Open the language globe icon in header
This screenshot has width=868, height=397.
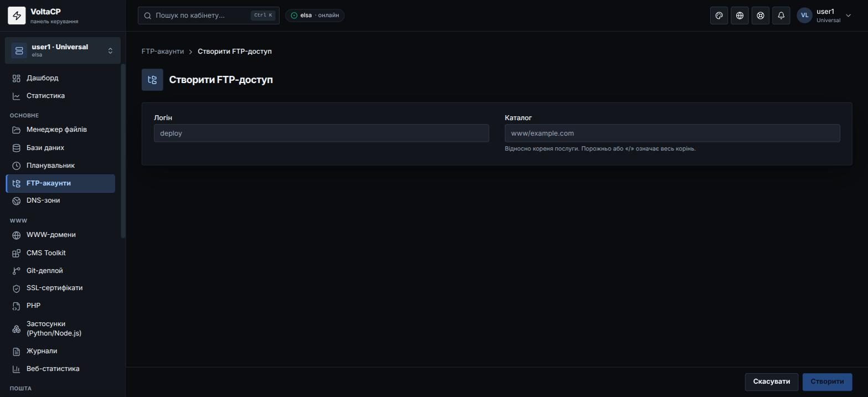[x=740, y=16]
